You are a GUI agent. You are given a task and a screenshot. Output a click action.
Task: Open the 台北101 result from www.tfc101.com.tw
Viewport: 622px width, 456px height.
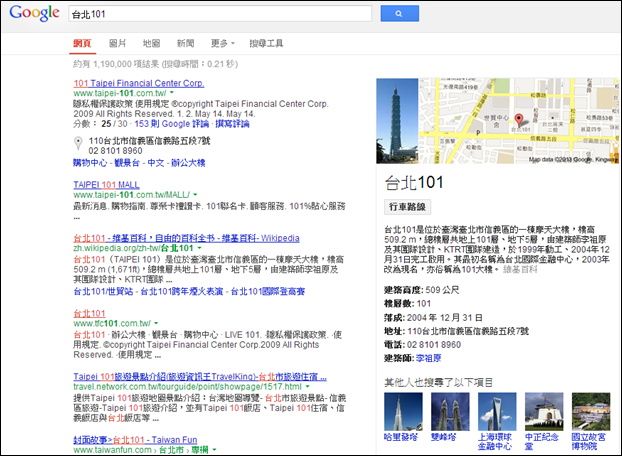click(x=89, y=313)
